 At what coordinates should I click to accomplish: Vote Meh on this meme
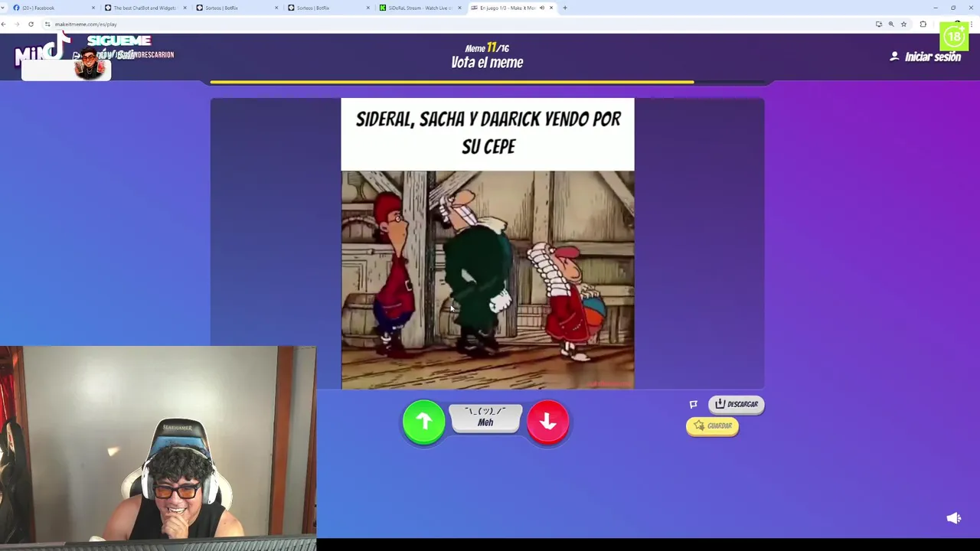(485, 418)
